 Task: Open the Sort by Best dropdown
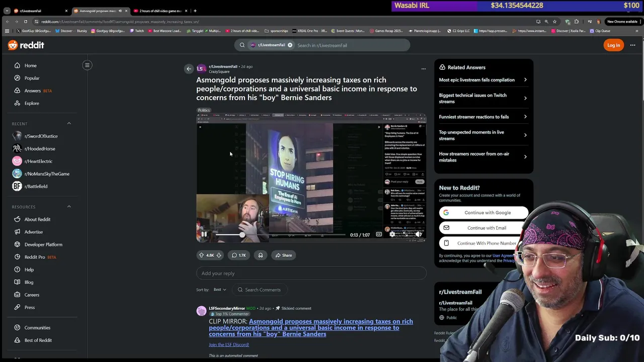pos(219,290)
